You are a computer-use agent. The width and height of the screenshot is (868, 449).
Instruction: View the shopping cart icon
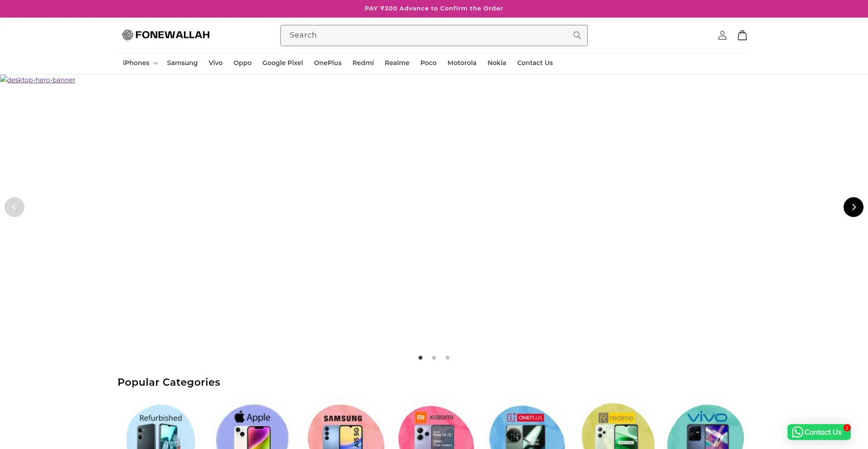pos(742,35)
